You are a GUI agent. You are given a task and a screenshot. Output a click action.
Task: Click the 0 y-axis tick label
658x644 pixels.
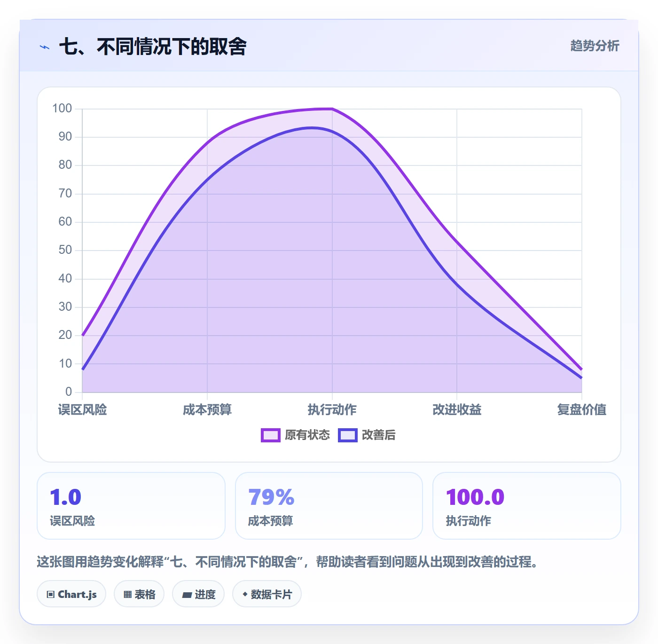coord(69,392)
